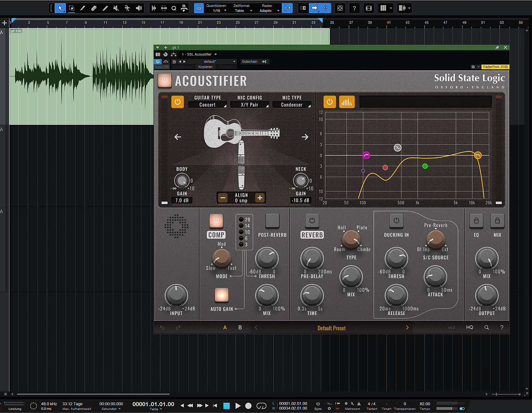This screenshot has width=532, height=413.
Task: Disable the COMP section power
Action: pos(216,221)
